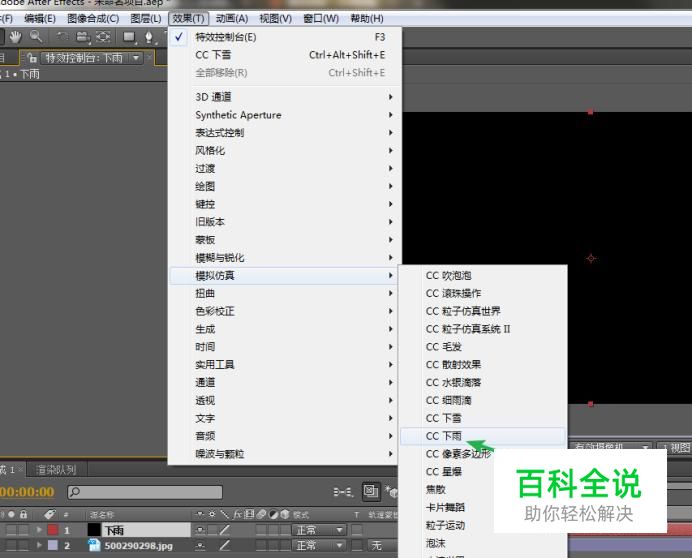692x558 pixels.
Task: Select the 下雨 layer name field
Action: [147, 530]
